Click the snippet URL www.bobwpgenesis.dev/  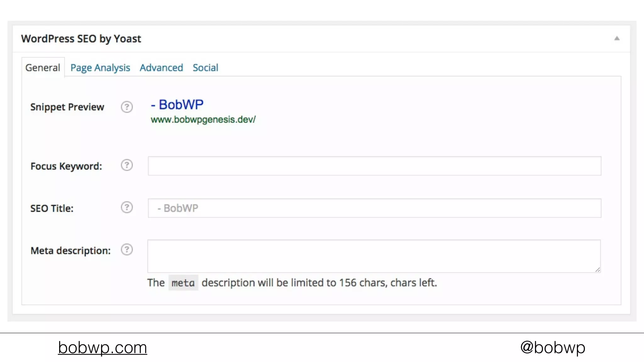pos(203,120)
